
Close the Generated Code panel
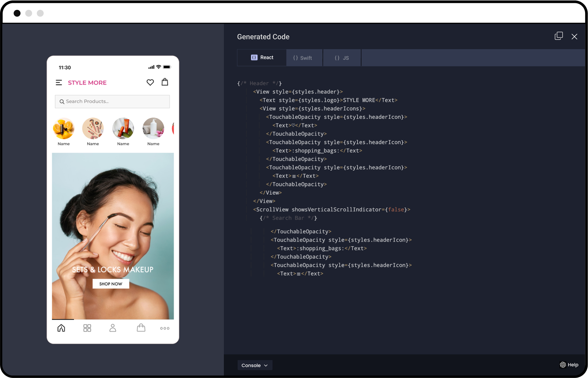coord(574,37)
